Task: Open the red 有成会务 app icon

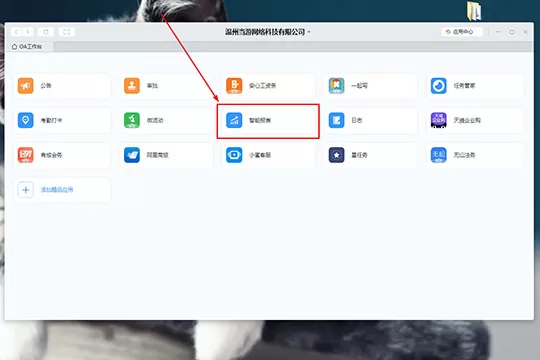Action: click(x=25, y=155)
